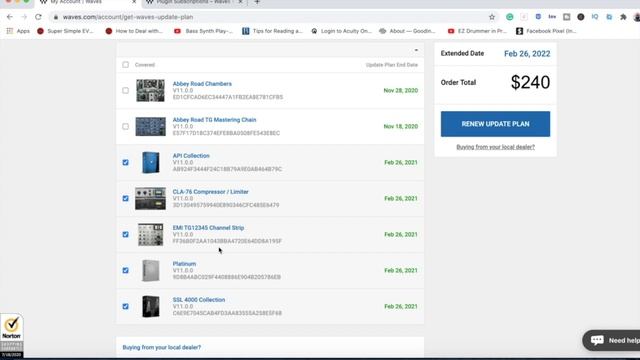
Task: Open the CLA-76 Compressor / Limiter link
Action: 210,191
